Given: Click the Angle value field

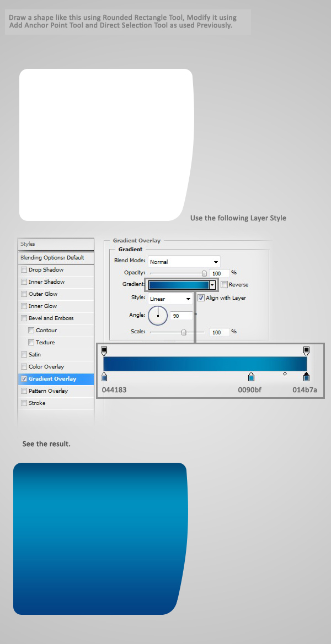Looking at the screenshot, I should pos(181,316).
